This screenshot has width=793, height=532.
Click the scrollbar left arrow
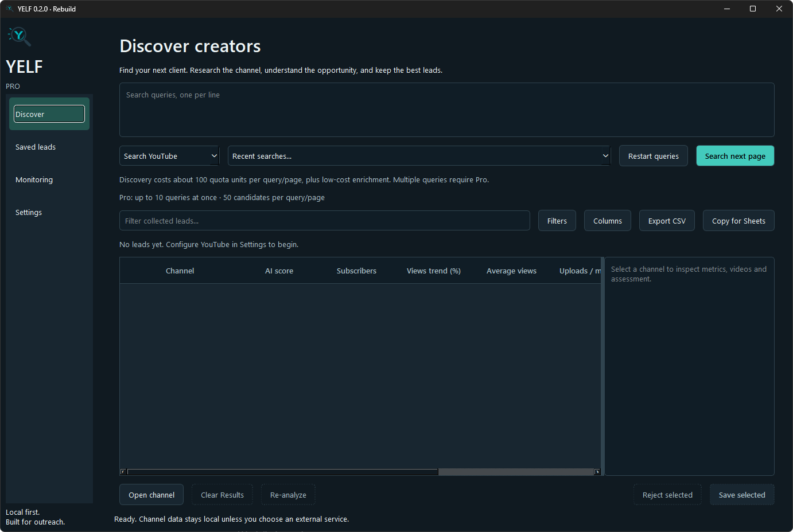[x=123, y=472]
